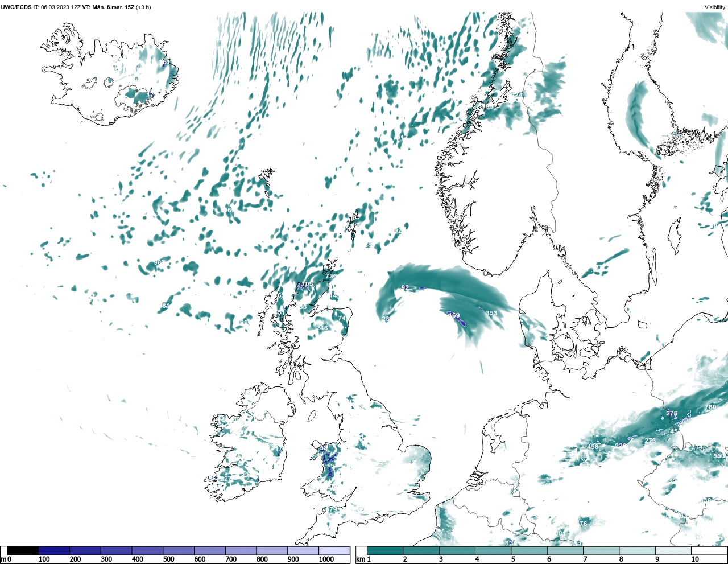Viewport: 728px width, 564px height.
Task: Click the 6–7 km legend color box
Action: pyautogui.click(x=565, y=551)
